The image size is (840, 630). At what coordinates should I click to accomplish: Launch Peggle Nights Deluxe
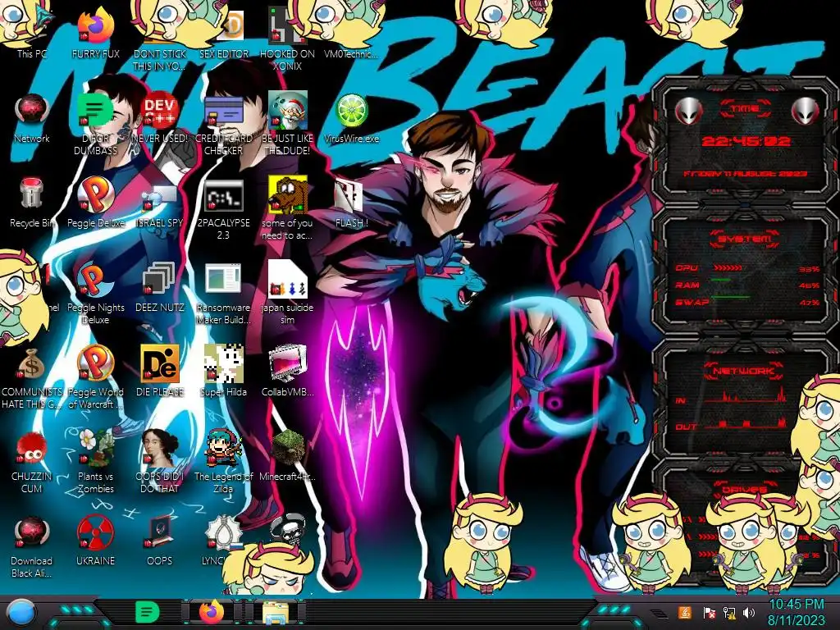click(x=96, y=293)
